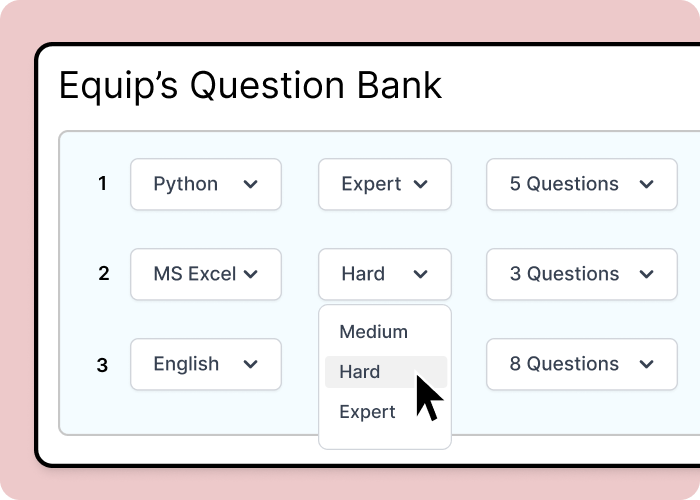Open the English skill dropdown
700x500 pixels.
(x=205, y=364)
